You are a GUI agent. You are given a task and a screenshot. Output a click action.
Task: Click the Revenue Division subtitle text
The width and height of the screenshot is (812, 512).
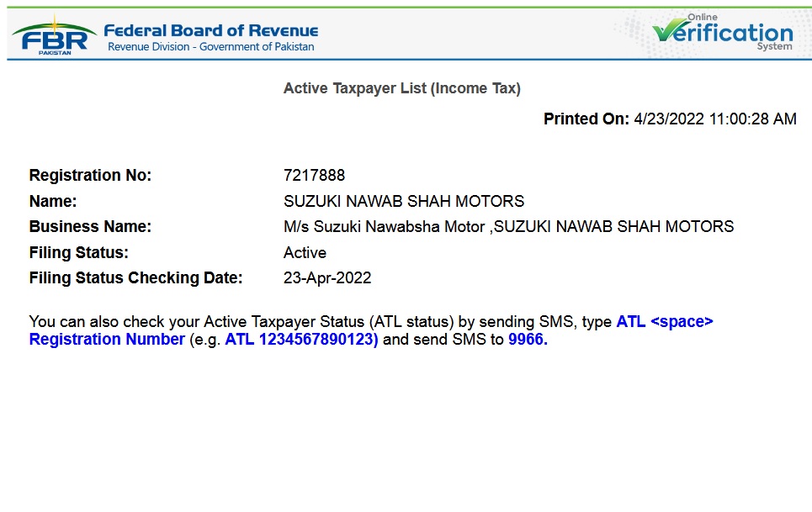tap(210, 47)
